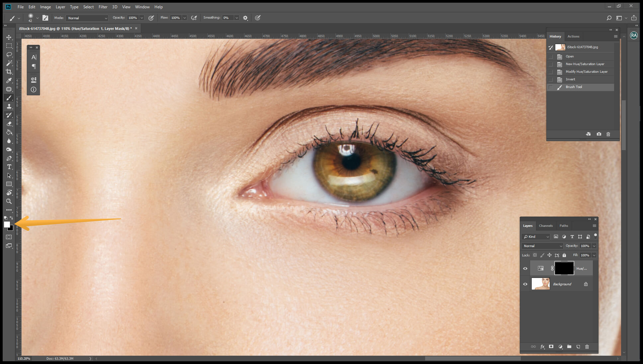Screen dimensions: 643x364
Task: Open the Filter menu
Action: (103, 7)
